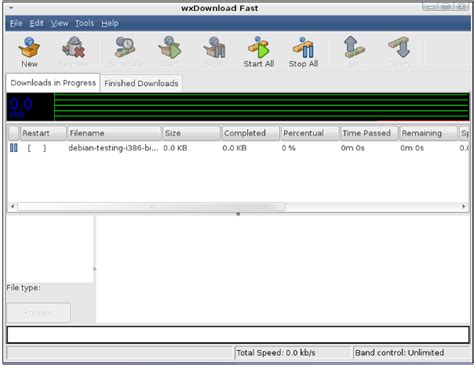Sort by Percentual column header

[310, 133]
